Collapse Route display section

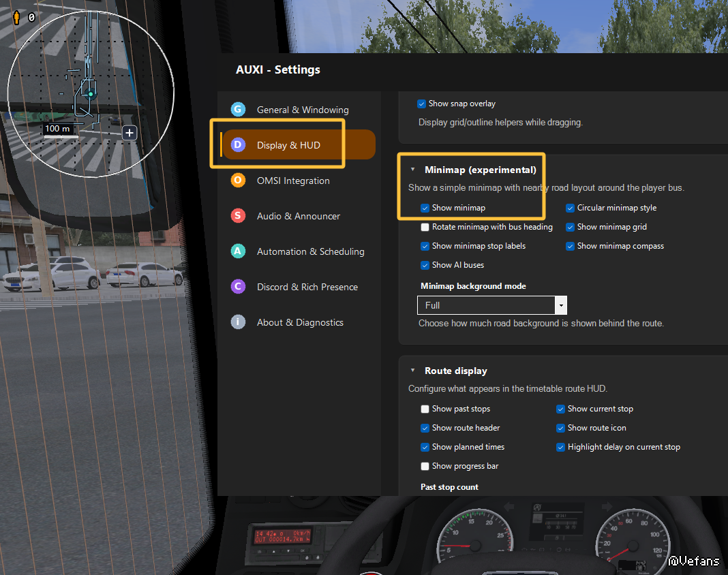click(413, 371)
